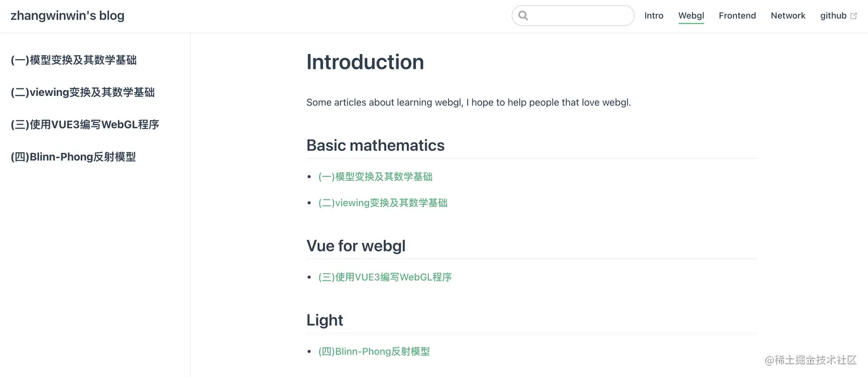Click the Basic mathematics heading

pyautogui.click(x=375, y=145)
